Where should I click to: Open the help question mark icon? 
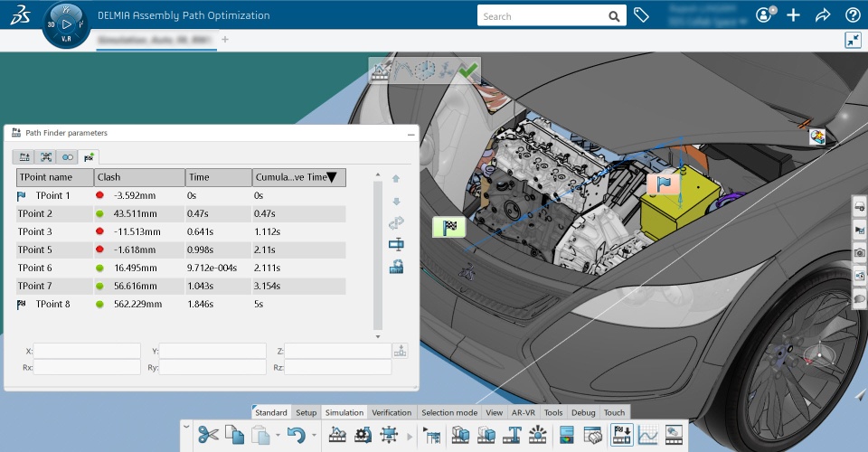tap(853, 15)
